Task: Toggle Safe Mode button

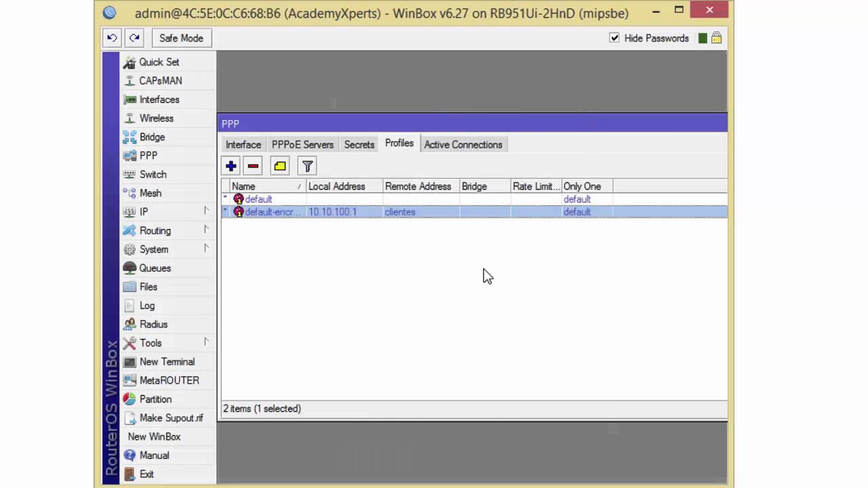Action: [x=181, y=38]
